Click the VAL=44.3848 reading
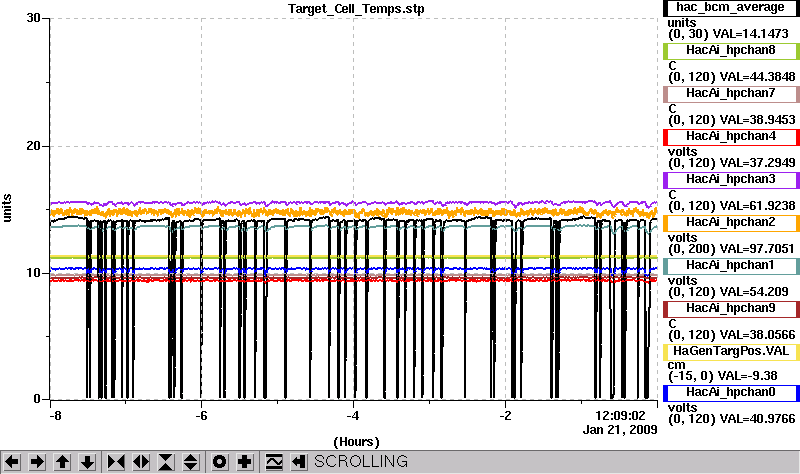 (757, 77)
